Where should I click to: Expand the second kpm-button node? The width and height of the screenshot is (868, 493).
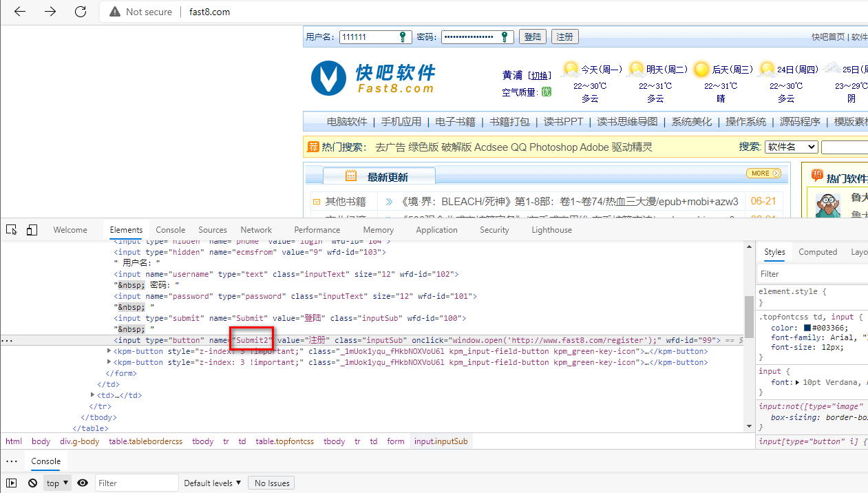pos(109,362)
